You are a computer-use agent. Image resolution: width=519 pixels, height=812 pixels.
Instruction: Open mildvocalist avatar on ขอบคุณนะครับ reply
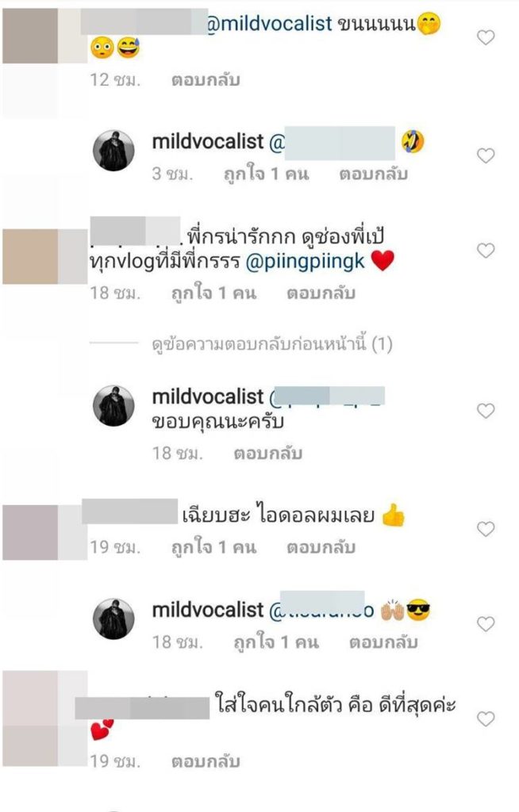(113, 406)
